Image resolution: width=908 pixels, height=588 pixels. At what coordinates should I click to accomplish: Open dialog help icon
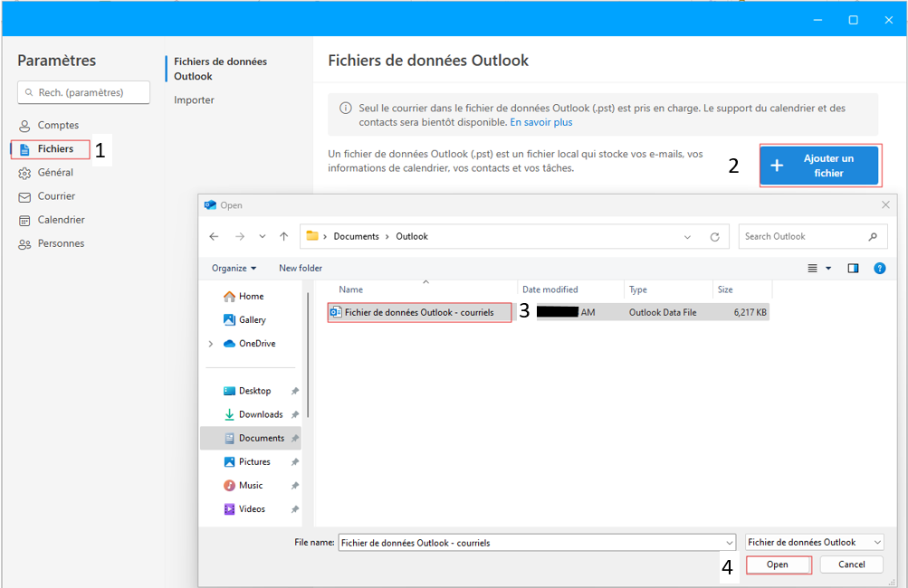pos(880,268)
